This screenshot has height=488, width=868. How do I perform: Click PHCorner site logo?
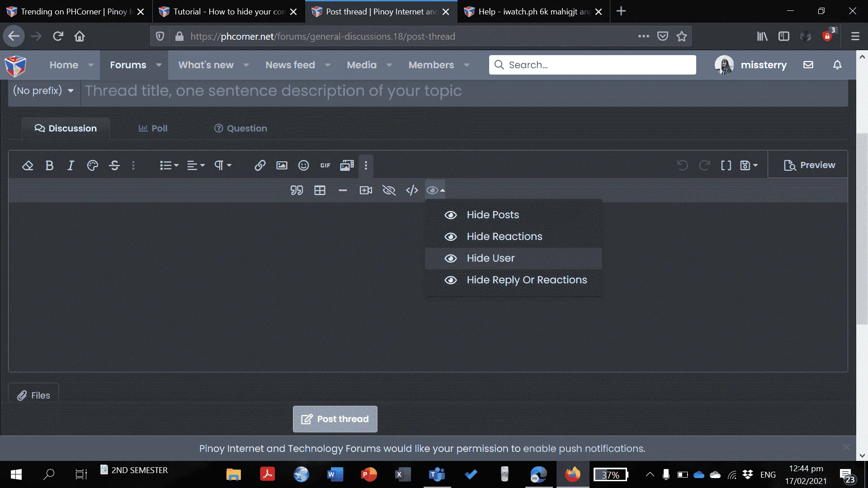[15, 66]
